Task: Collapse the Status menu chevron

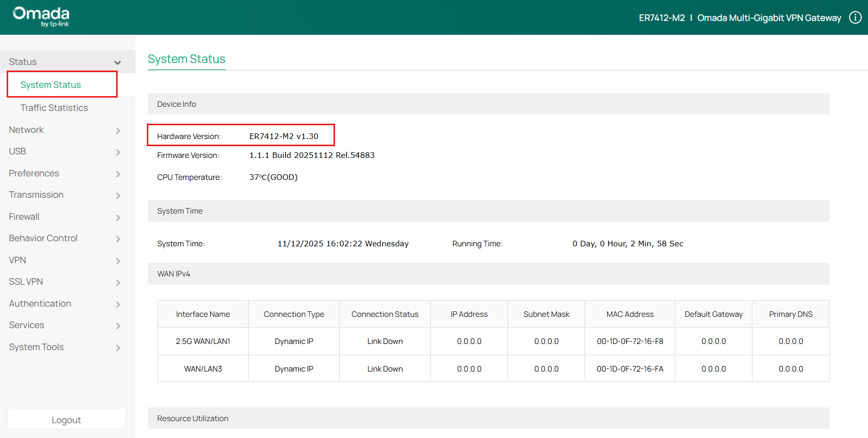Action: pos(118,62)
